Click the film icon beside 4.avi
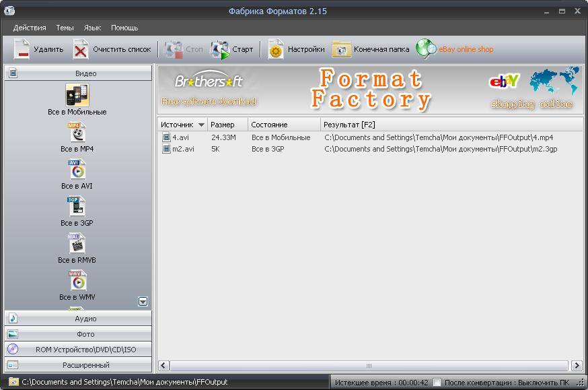 pyautogui.click(x=166, y=137)
